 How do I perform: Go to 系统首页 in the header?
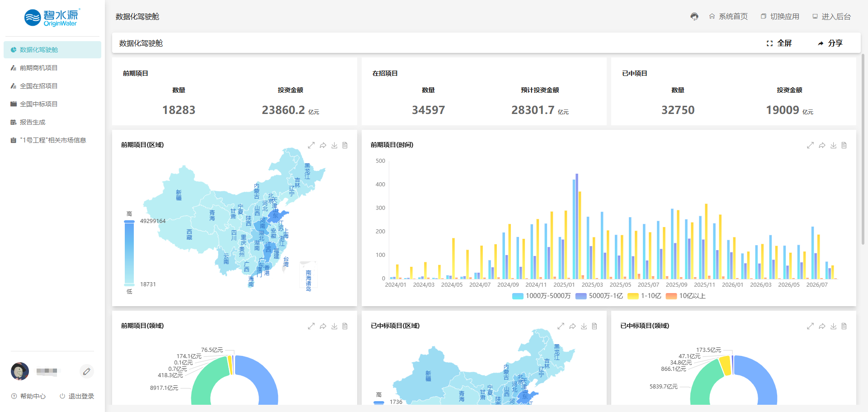click(728, 17)
